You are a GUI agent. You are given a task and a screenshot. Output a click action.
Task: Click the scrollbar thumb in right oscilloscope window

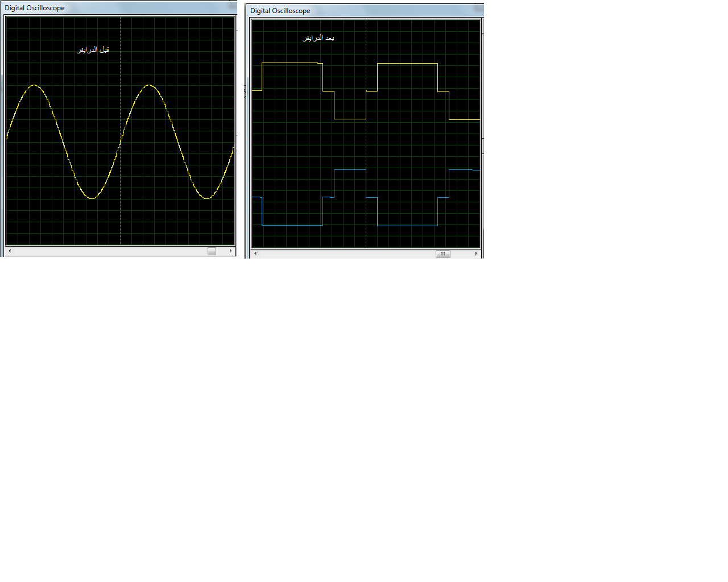[x=443, y=253]
